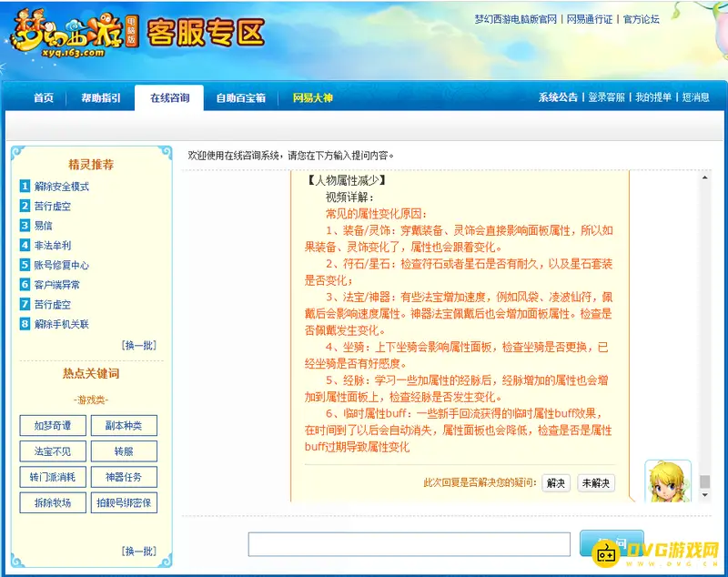Screen dimensions: 728x577
Task: Click the 热点关键词 heading
Action: (91, 373)
